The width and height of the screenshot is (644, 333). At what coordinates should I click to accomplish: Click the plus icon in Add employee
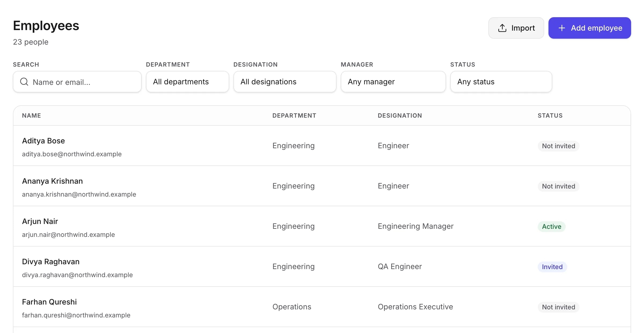[562, 28]
